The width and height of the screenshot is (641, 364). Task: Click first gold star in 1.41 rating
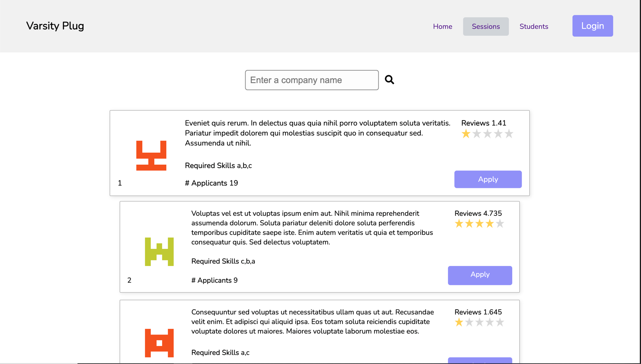pyautogui.click(x=466, y=134)
